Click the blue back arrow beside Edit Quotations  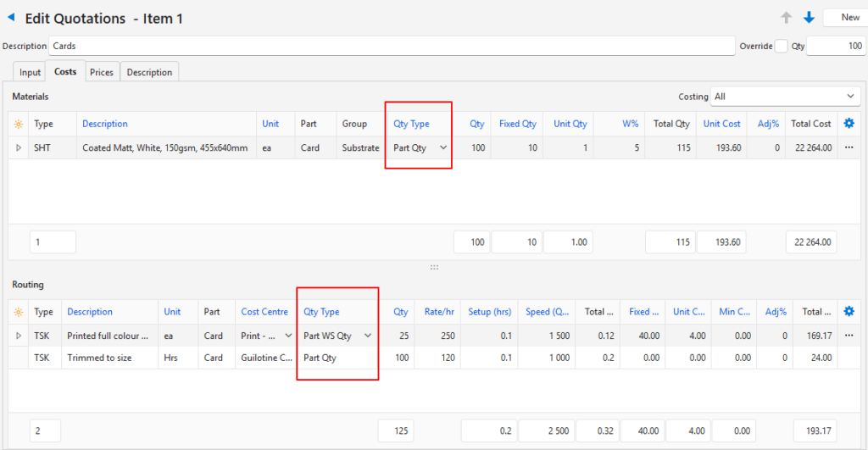11,17
